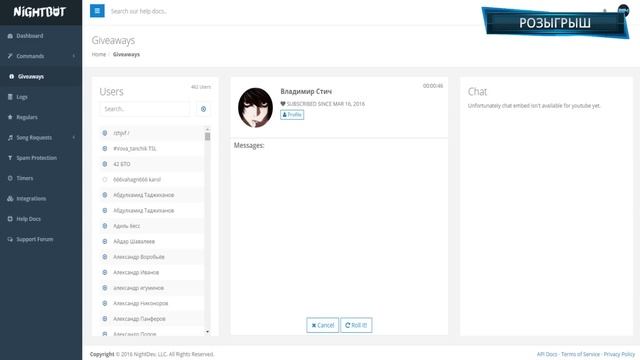This screenshot has width=640, height=360.
Task: Click the Song Requests music note icon
Action: (x=10, y=138)
